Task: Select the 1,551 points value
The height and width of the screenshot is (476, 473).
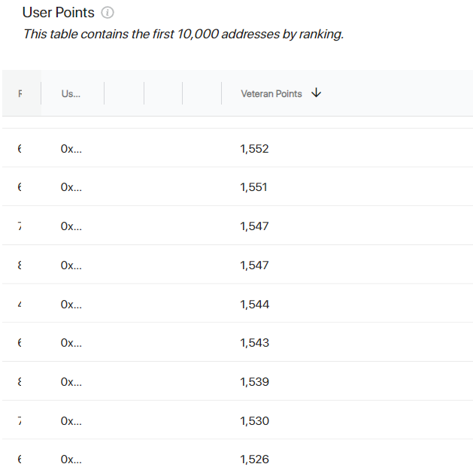Action: click(253, 187)
